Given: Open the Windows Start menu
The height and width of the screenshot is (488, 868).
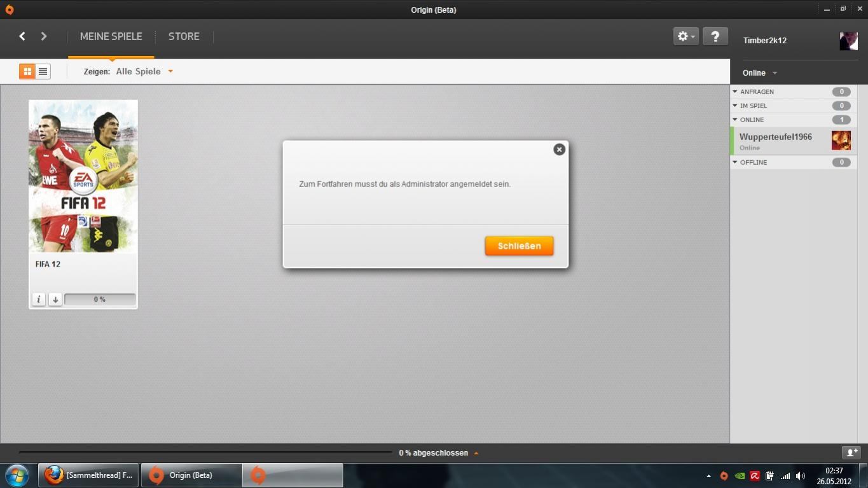Looking at the screenshot, I should pyautogui.click(x=17, y=475).
